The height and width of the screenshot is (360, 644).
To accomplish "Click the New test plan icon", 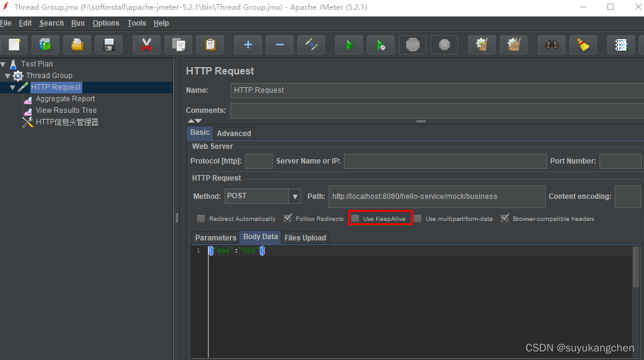I will 14,45.
